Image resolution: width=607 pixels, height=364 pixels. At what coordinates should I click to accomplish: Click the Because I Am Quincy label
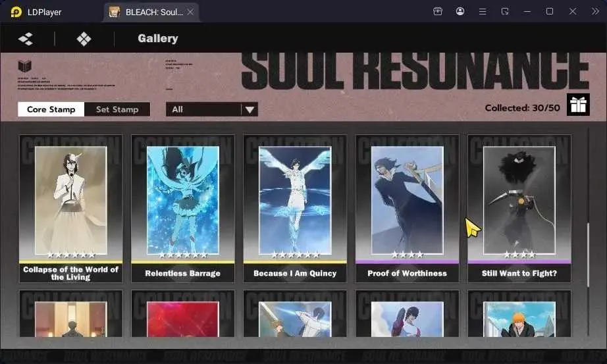point(295,273)
